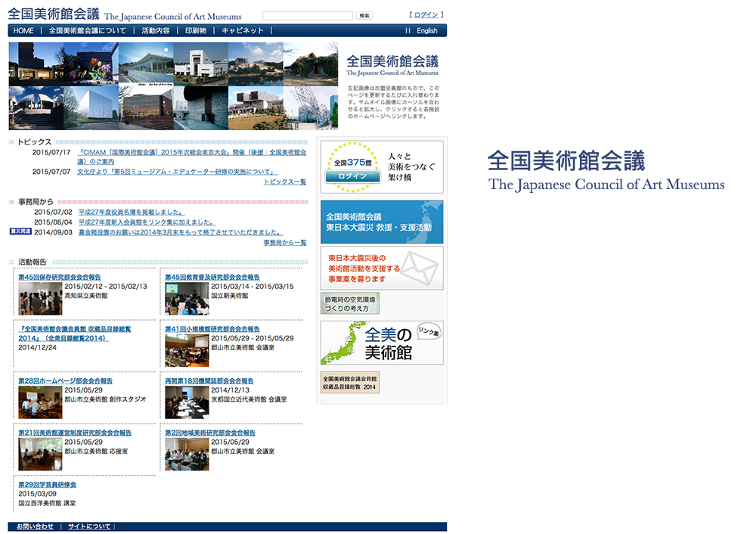Open the 募金箱設置のお願い notice link
The width and height of the screenshot is (756, 534).
(x=181, y=232)
